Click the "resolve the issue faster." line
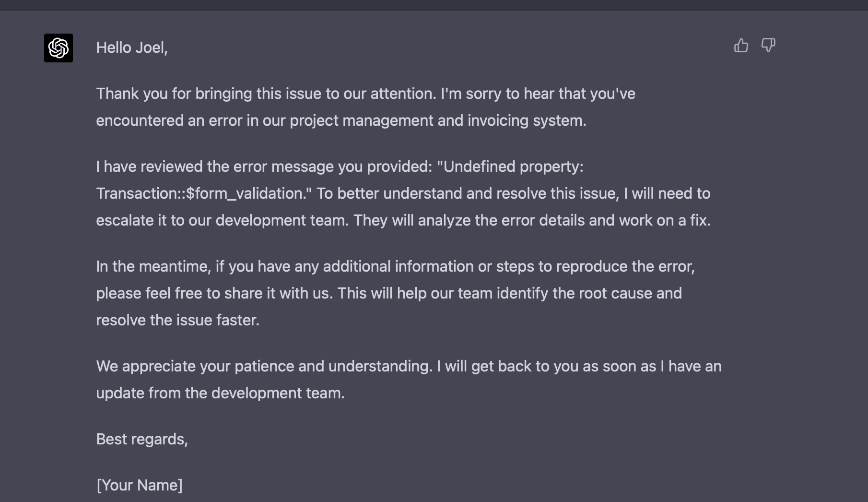This screenshot has height=502, width=868. tap(177, 320)
